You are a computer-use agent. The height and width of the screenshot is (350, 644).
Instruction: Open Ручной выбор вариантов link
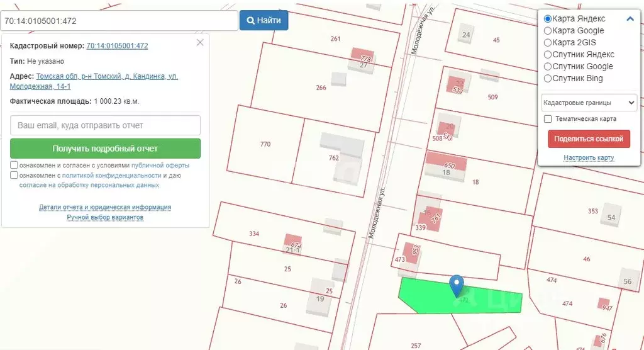pyautogui.click(x=105, y=217)
